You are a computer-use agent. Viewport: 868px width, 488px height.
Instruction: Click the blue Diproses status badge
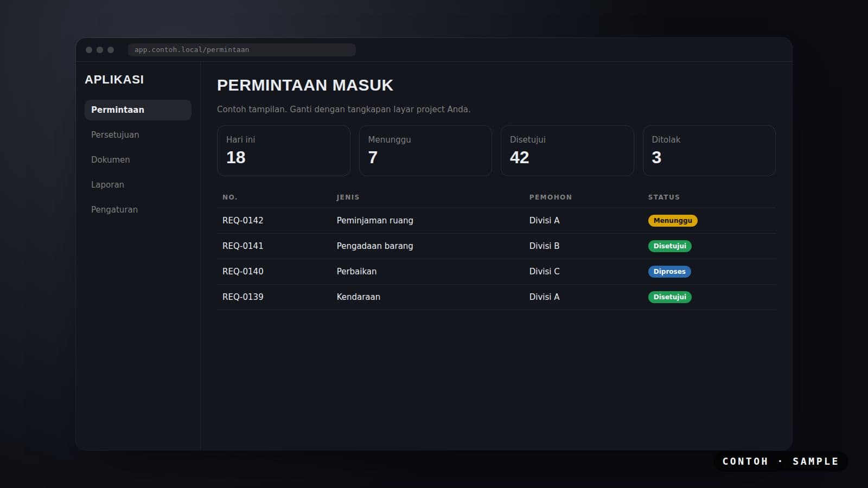click(x=669, y=272)
